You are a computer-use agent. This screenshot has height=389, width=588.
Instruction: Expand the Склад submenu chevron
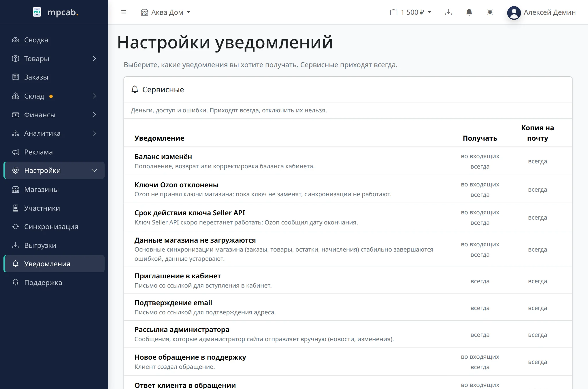(x=94, y=96)
